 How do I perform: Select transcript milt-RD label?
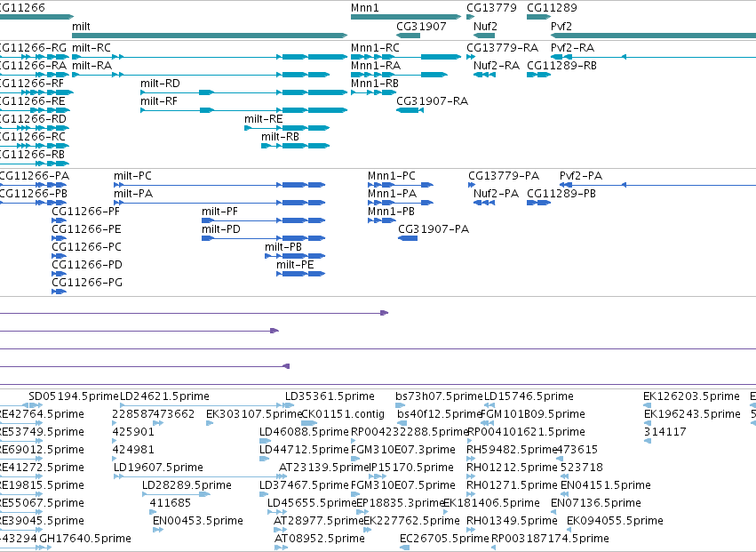160,84
